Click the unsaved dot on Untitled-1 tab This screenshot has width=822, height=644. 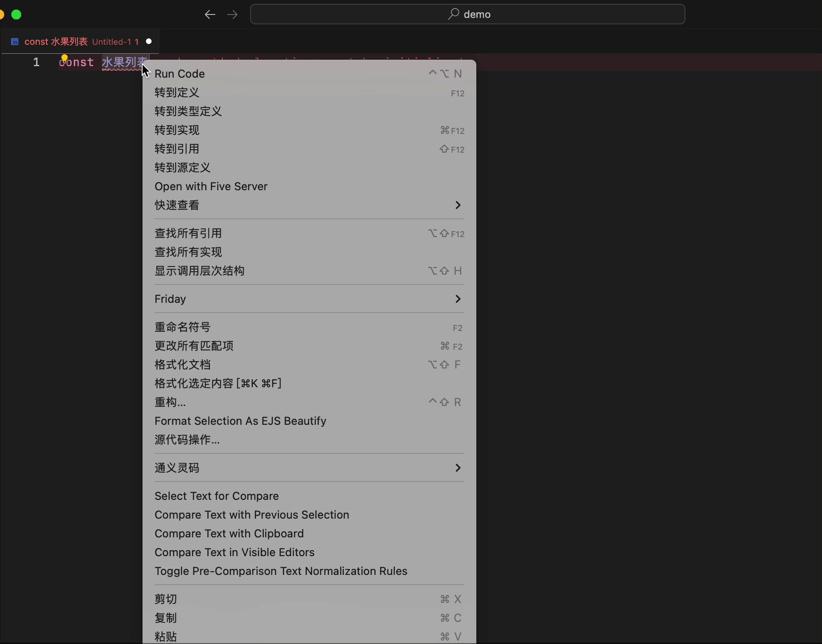(x=149, y=41)
